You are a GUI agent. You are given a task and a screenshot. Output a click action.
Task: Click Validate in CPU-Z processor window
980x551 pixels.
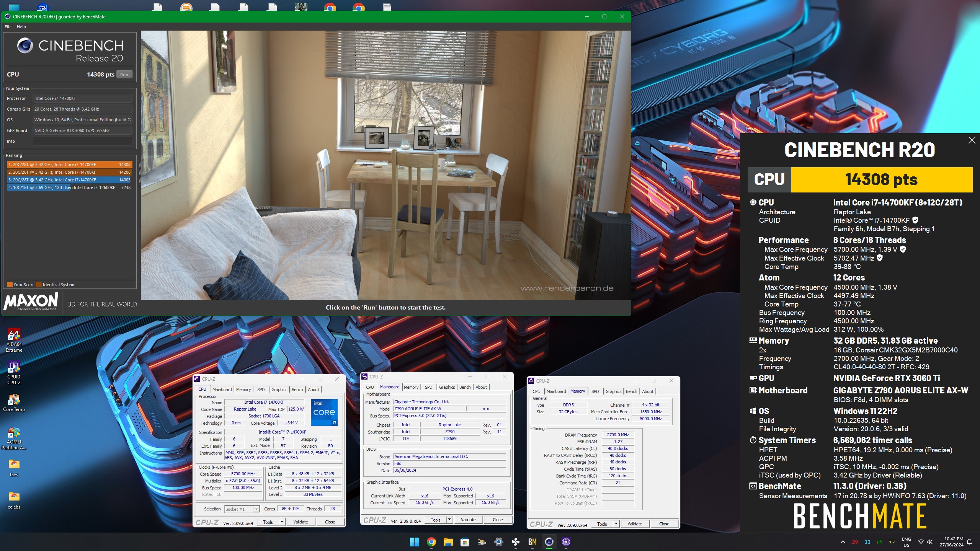tap(301, 522)
